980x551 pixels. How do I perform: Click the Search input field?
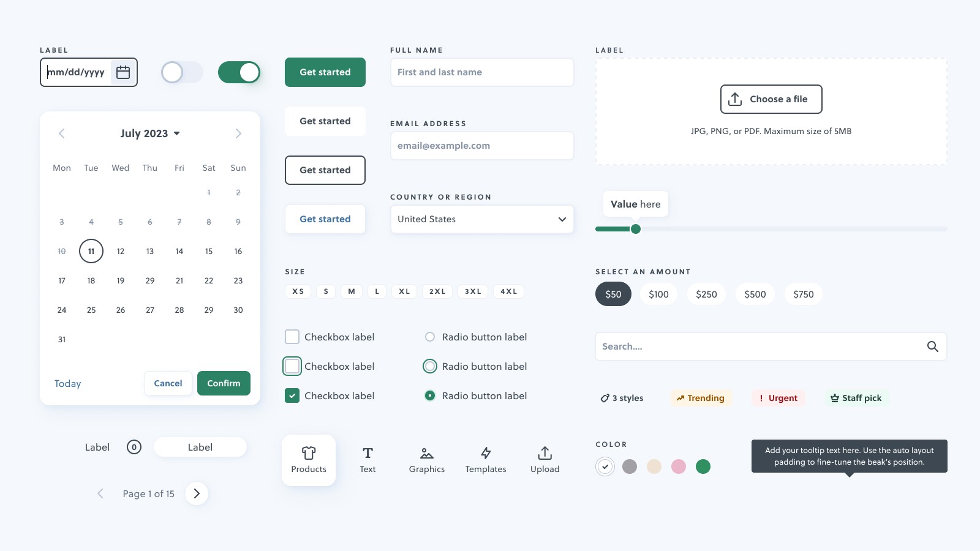(771, 347)
